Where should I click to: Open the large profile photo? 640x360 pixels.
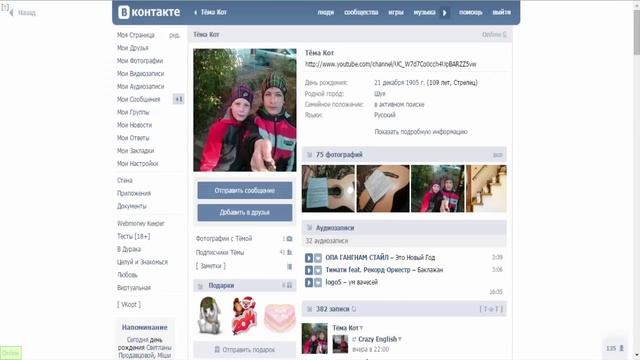click(245, 110)
